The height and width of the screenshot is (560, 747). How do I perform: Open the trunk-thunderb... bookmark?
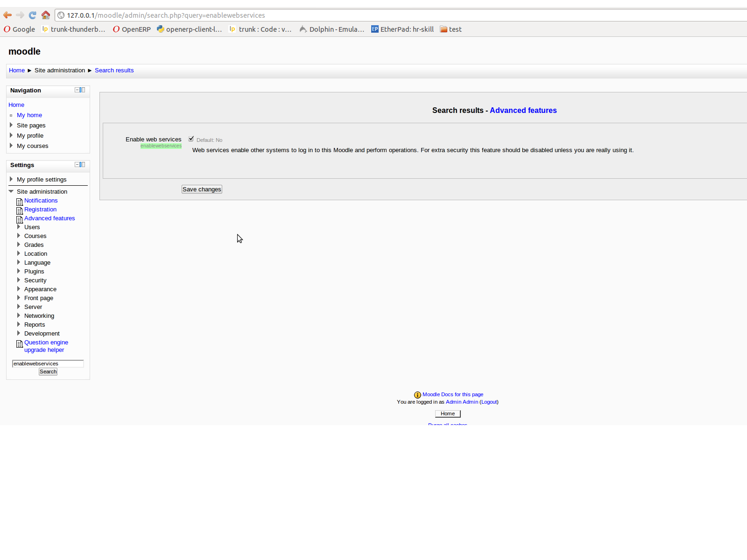click(x=74, y=29)
